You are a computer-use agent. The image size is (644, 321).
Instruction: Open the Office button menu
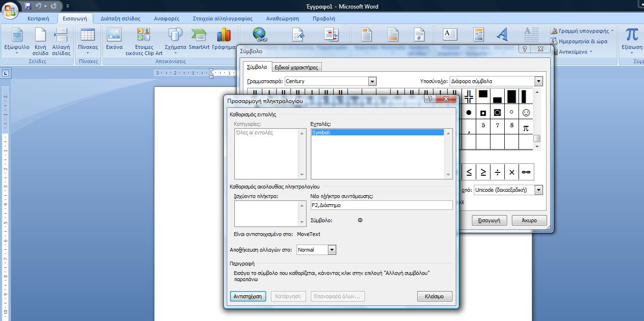pyautogui.click(x=10, y=9)
